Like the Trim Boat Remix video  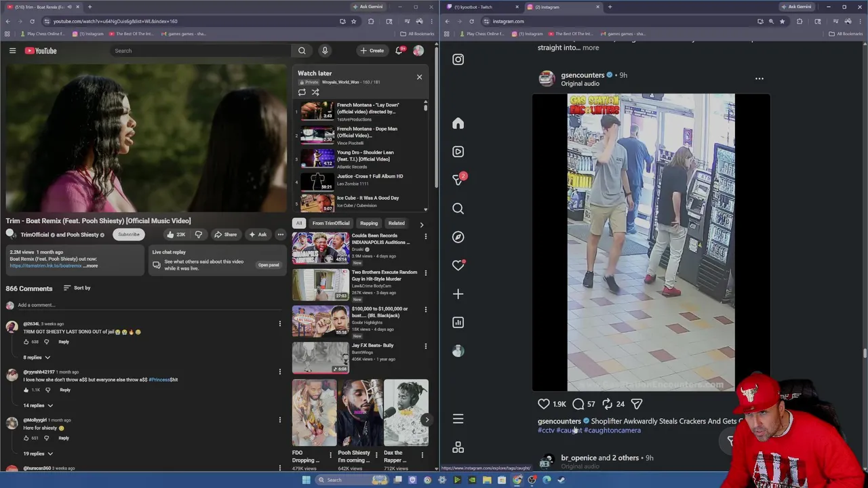pyautogui.click(x=176, y=235)
